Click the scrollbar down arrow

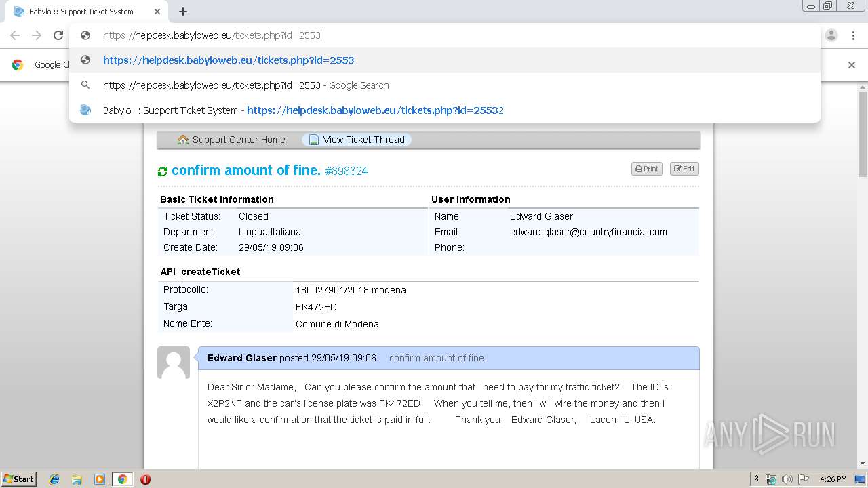pyautogui.click(x=862, y=464)
